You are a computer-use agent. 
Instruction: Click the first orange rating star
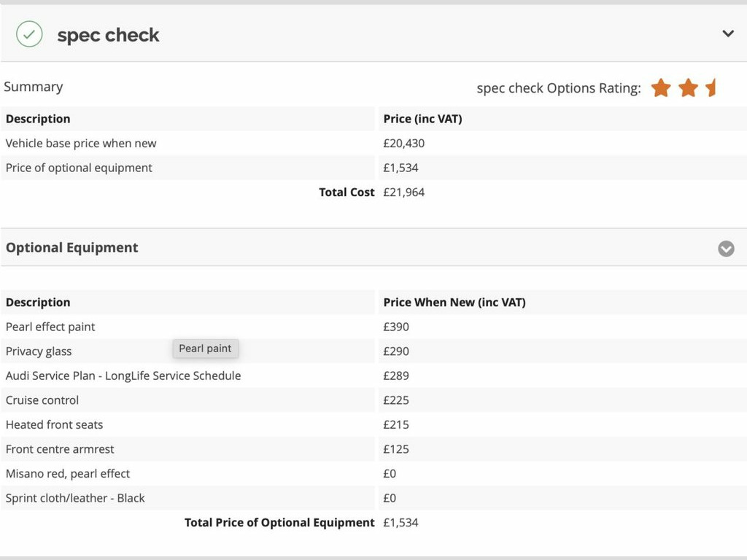pos(661,88)
